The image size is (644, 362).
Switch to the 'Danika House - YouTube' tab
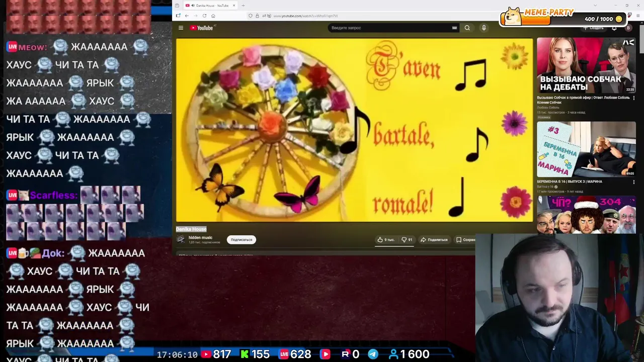click(210, 6)
